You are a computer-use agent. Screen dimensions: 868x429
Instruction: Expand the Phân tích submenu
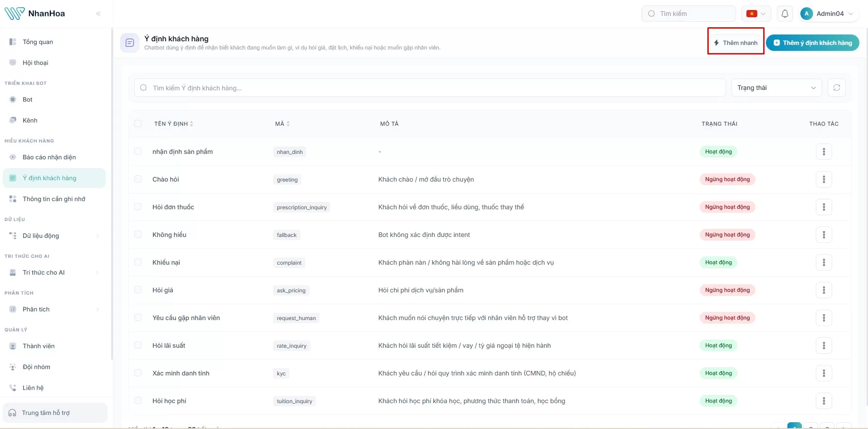coord(54,309)
